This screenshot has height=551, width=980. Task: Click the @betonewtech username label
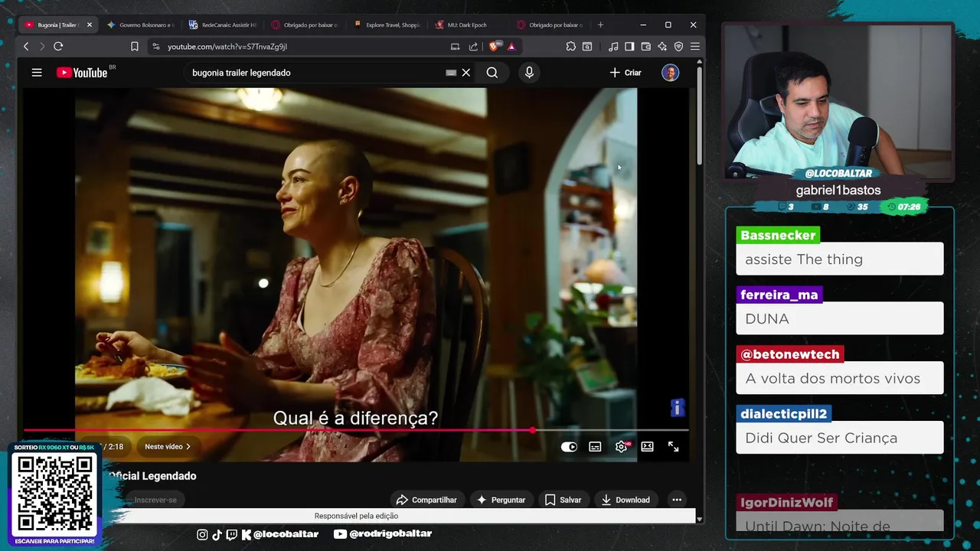[x=790, y=354]
